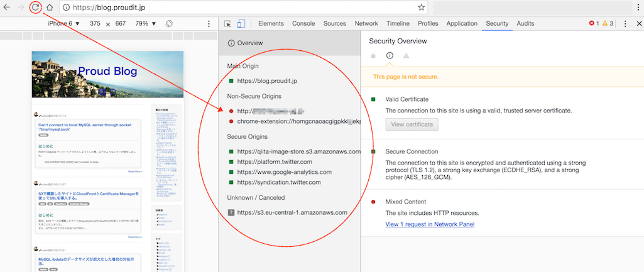Viewport: 644px width, 272px height.
Task: Reload the page with refresh icon
Action: tap(36, 7)
